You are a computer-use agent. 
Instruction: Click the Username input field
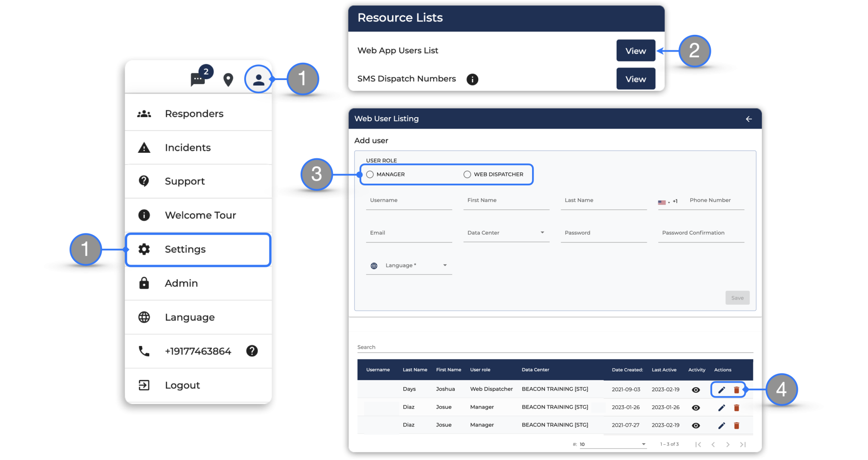[x=409, y=201]
